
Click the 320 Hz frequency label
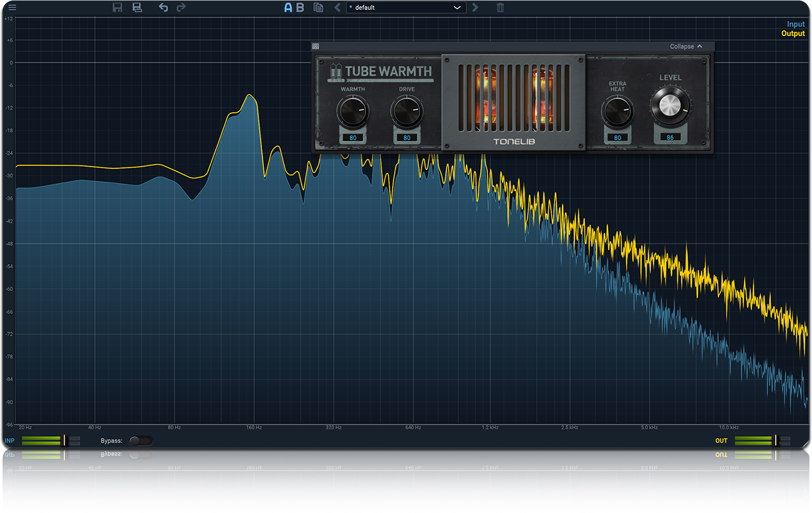334,428
